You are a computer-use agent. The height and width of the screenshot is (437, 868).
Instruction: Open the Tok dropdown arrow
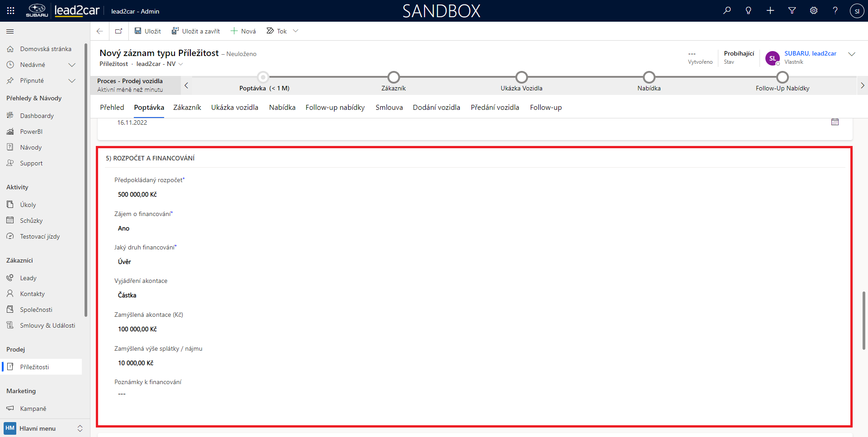(x=296, y=31)
